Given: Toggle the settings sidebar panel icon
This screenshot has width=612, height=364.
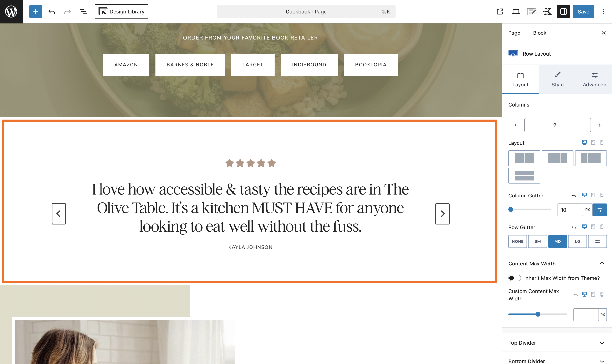Looking at the screenshot, I should tap(563, 12).
